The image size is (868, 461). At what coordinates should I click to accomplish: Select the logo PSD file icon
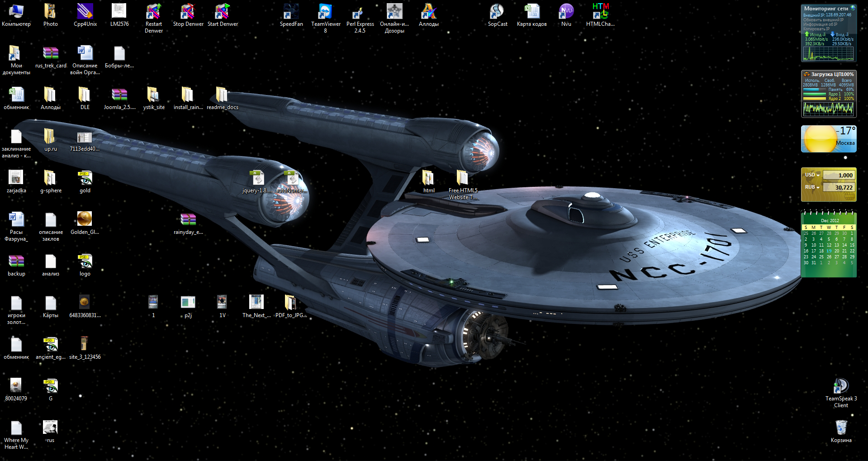coord(85,265)
